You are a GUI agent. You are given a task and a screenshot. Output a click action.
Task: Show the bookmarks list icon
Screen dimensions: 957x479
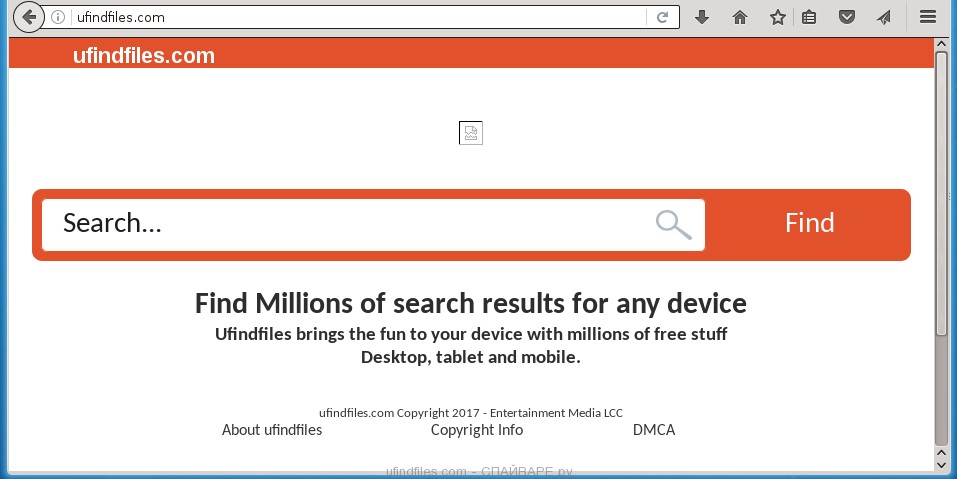(x=809, y=17)
